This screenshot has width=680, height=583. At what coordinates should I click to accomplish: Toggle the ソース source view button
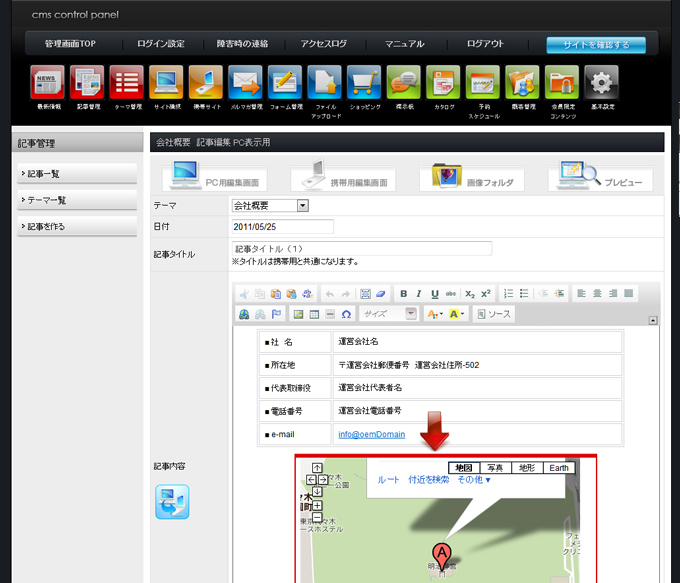[x=494, y=314]
